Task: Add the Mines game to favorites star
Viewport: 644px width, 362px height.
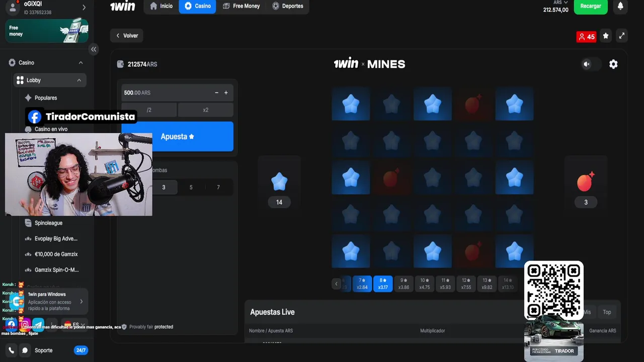Action: click(x=606, y=36)
